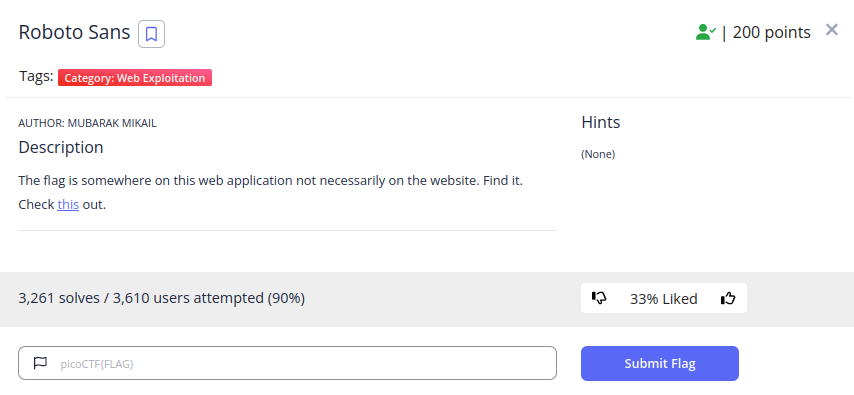854x395 pixels.
Task: Select the Web Exploitation category tag
Action: [x=135, y=78]
